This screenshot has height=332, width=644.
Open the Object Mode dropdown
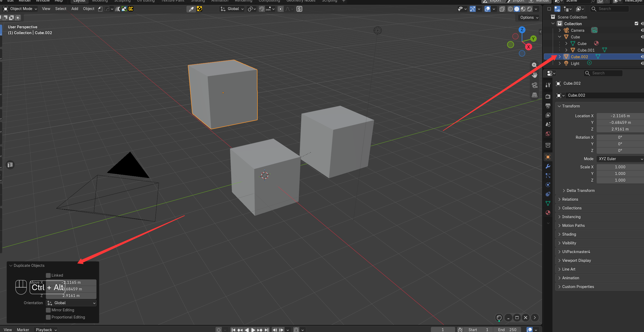(x=20, y=9)
